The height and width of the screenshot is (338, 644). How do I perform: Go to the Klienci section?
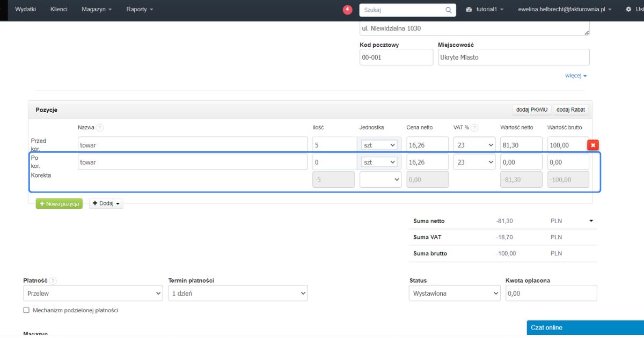[59, 10]
